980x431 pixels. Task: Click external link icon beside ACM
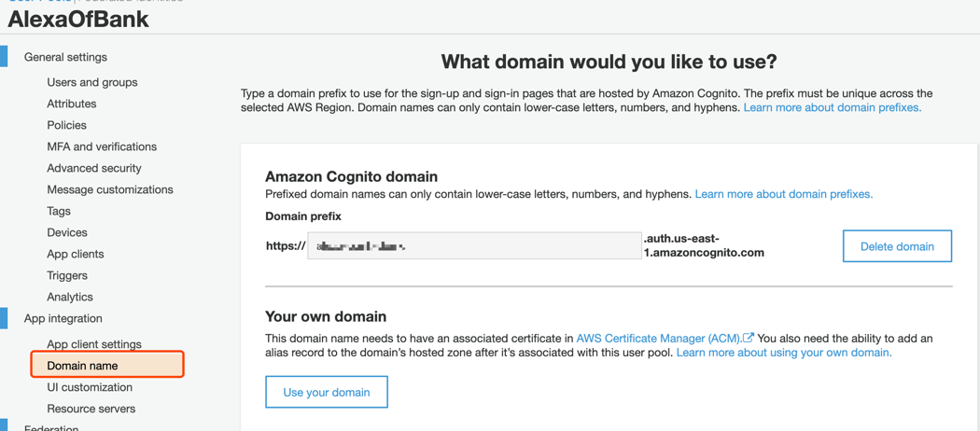click(749, 338)
